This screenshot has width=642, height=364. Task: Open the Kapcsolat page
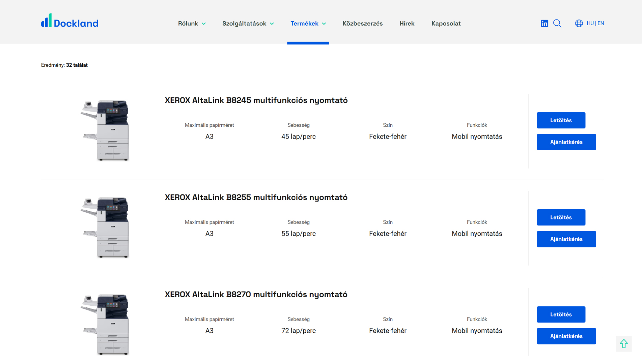point(446,24)
